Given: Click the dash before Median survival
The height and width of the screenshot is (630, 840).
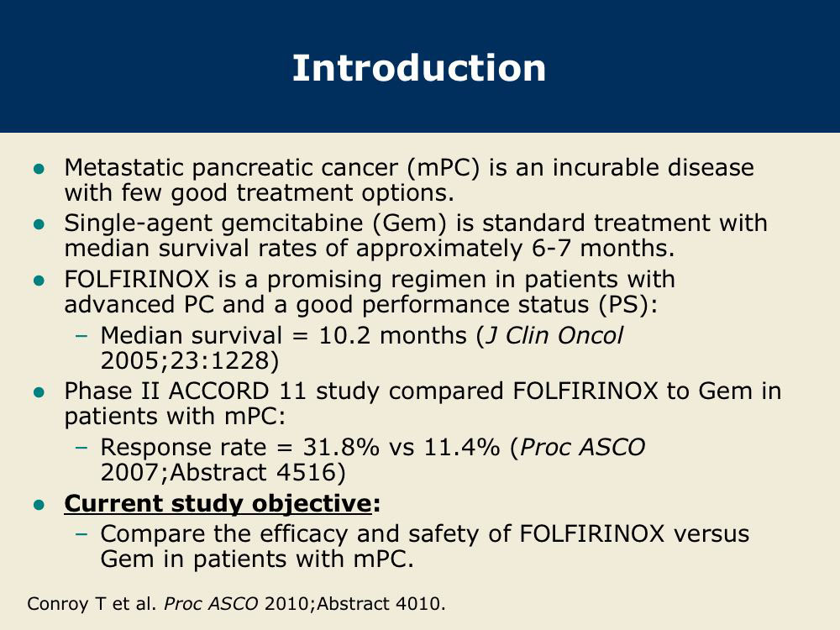Looking at the screenshot, I should coord(81,337).
